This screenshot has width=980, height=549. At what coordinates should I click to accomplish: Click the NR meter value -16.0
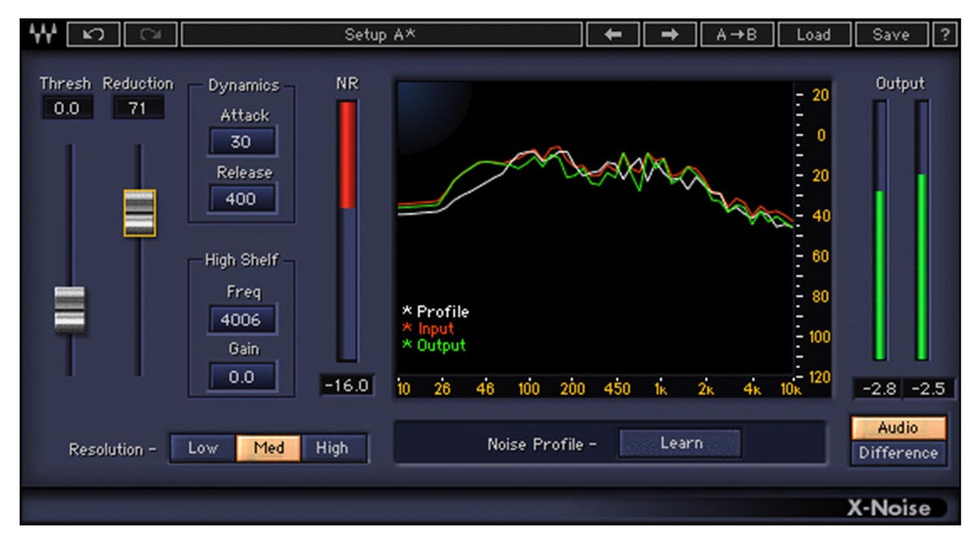(x=347, y=386)
